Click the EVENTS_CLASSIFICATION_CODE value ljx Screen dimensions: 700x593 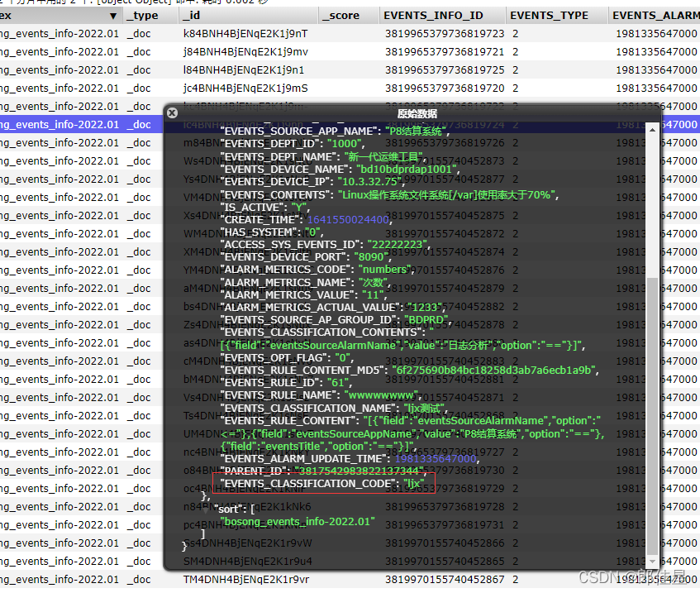[x=414, y=484]
